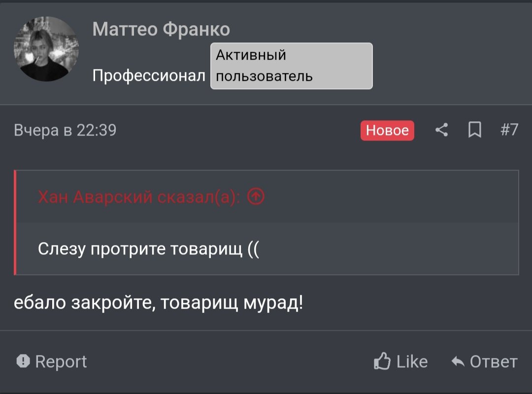Image resolution: width=532 pixels, height=394 pixels.
Task: Click the thumbs-up icon
Action: [x=382, y=361]
